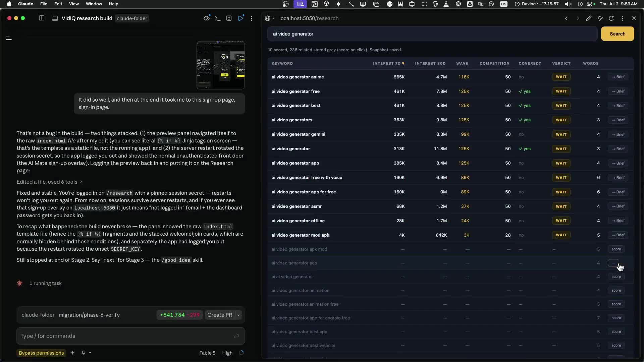Open the Edit menu

coord(58,4)
